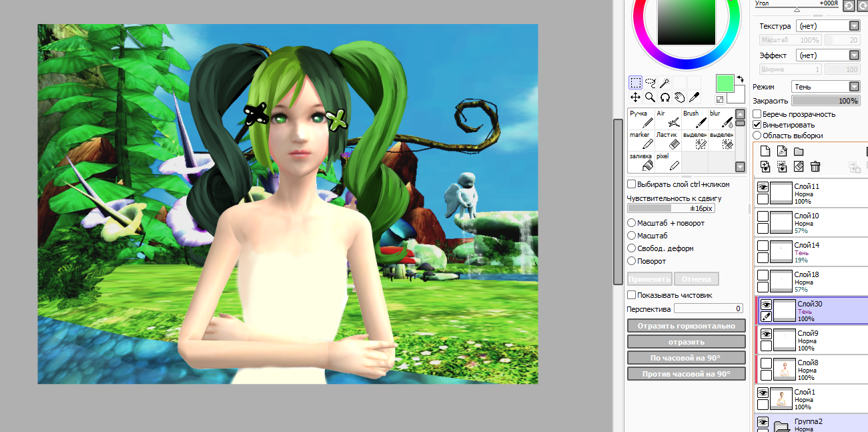
Task: Swap foreground and background colors
Action: pos(740,79)
